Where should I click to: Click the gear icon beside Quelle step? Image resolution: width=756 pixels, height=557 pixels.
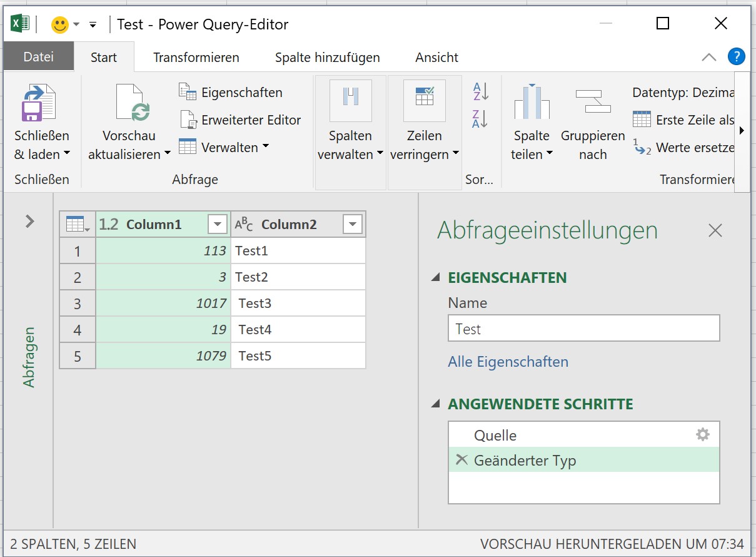[x=703, y=435]
